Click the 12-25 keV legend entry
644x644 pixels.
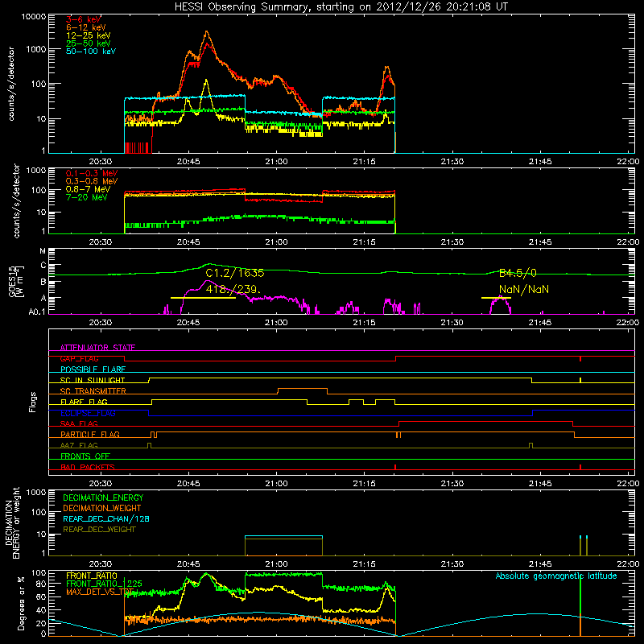point(89,35)
